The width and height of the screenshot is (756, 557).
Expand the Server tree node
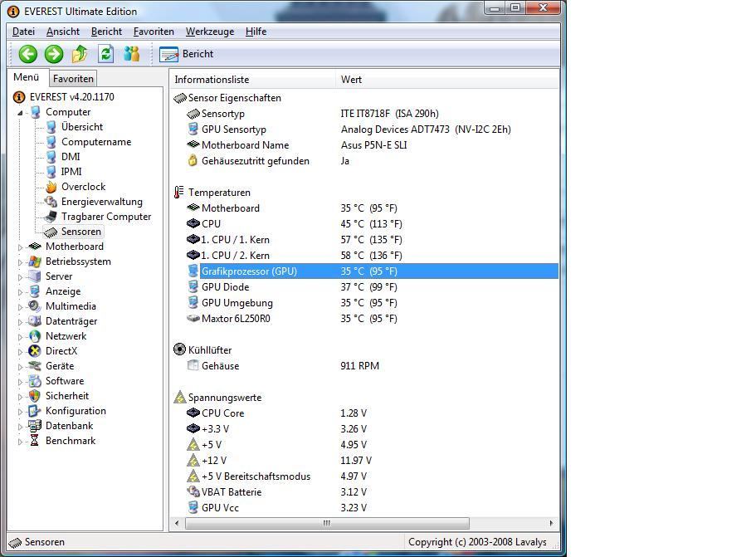[x=20, y=276]
